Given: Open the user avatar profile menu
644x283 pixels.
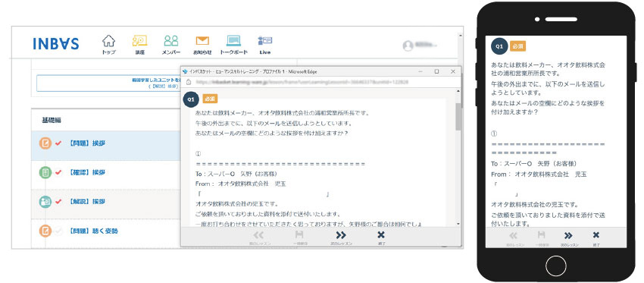Looking at the screenshot, I should click(x=408, y=46).
